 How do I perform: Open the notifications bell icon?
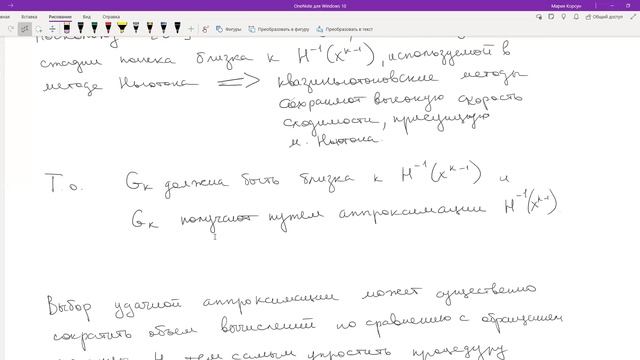click(576, 17)
